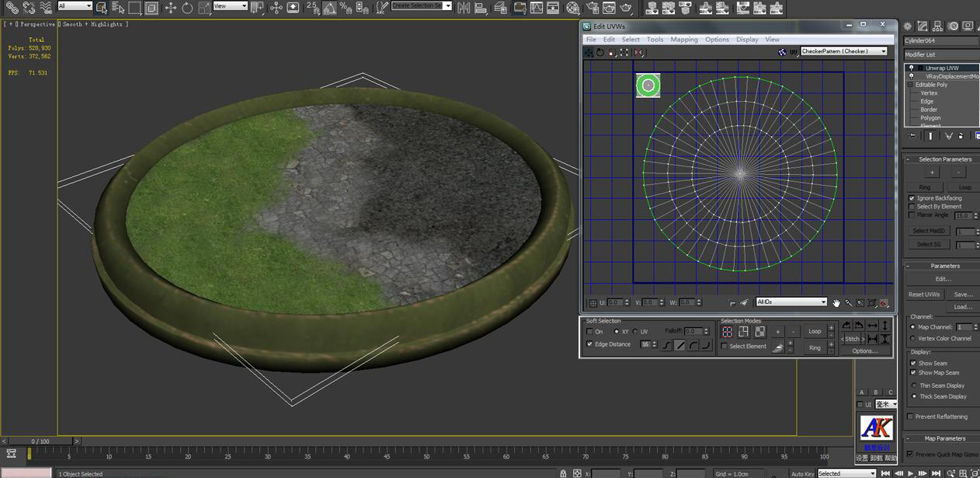Open Edit menu in Edit UVWs window
The height and width of the screenshot is (478, 980).
[609, 40]
